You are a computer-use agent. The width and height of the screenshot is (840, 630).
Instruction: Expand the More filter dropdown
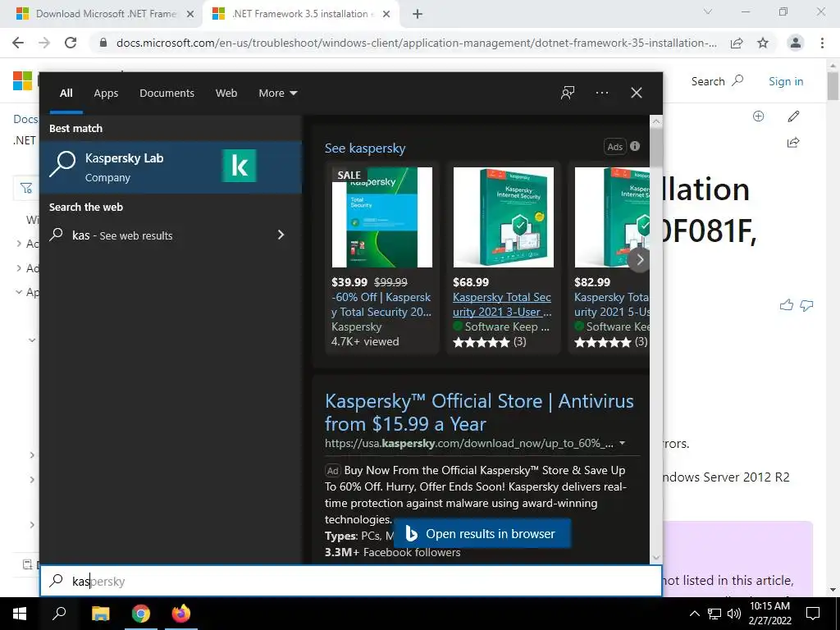[x=277, y=93]
